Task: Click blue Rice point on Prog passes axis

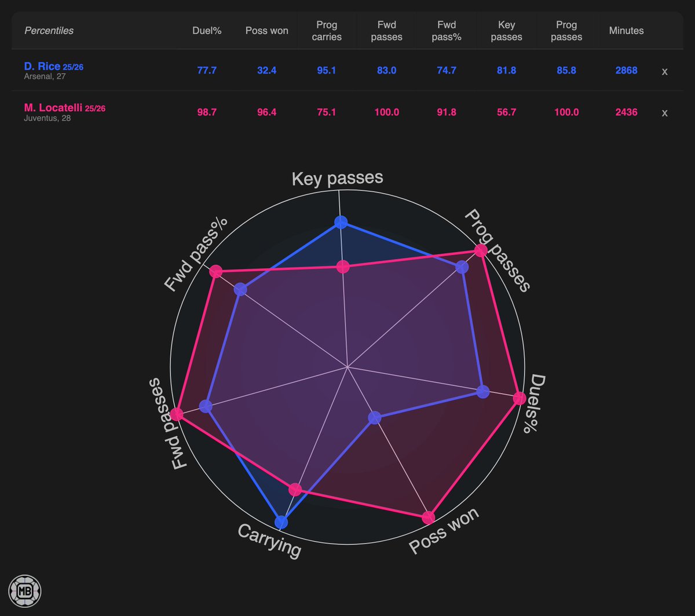Action: click(x=462, y=267)
